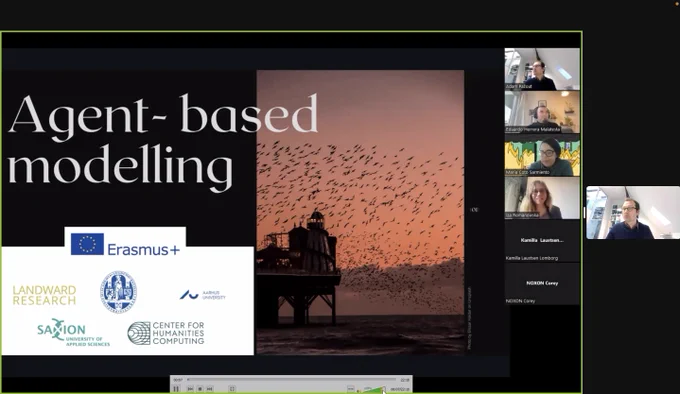Stop playback with the stop button
Screen dimensions: 680x394
coord(200,389)
